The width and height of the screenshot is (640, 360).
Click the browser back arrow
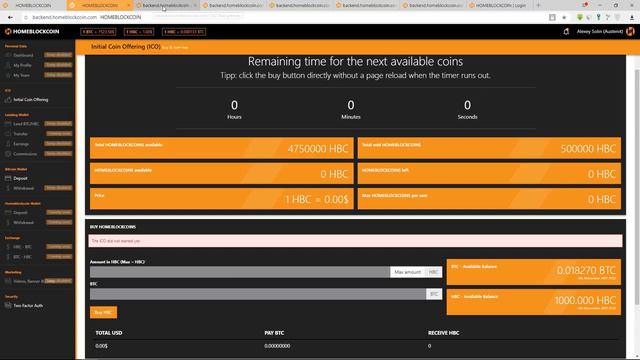(10, 18)
